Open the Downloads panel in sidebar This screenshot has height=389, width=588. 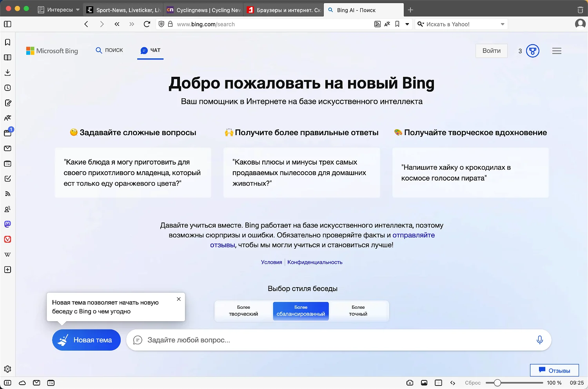(7, 72)
